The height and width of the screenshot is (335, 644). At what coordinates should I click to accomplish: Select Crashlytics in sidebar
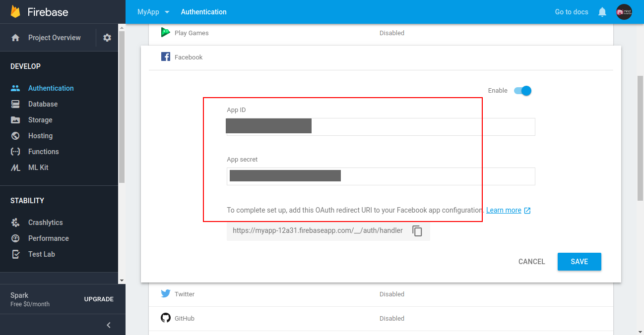pyautogui.click(x=46, y=223)
